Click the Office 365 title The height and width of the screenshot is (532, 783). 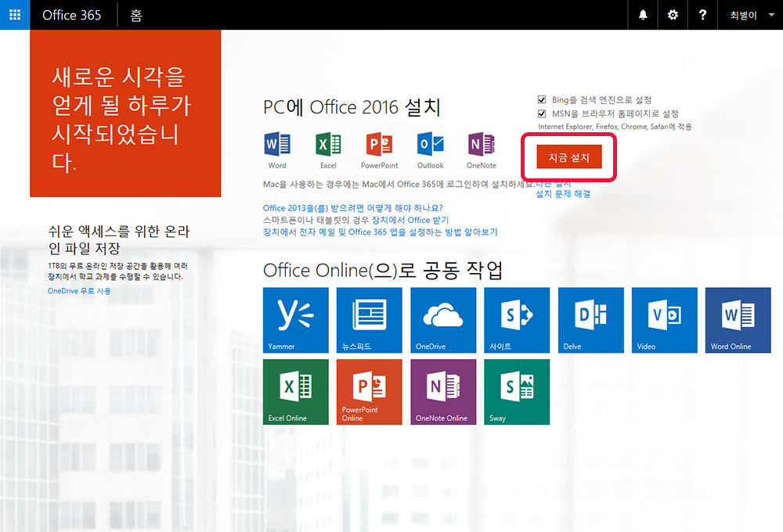[71, 15]
